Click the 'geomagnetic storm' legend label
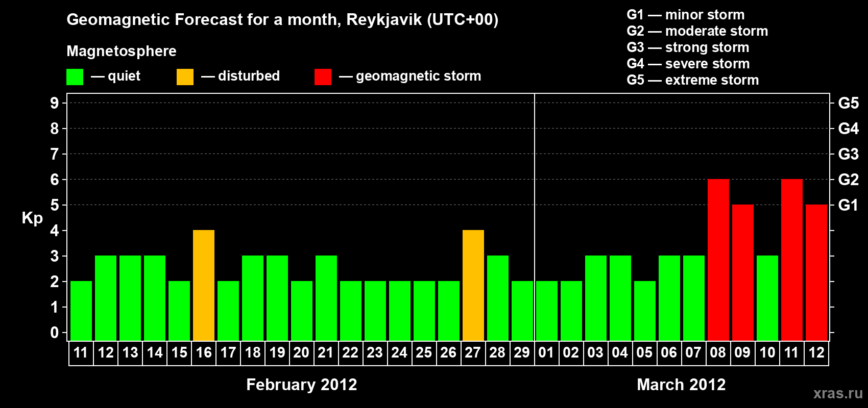Image resolution: width=868 pixels, height=408 pixels. pyautogui.click(x=419, y=76)
